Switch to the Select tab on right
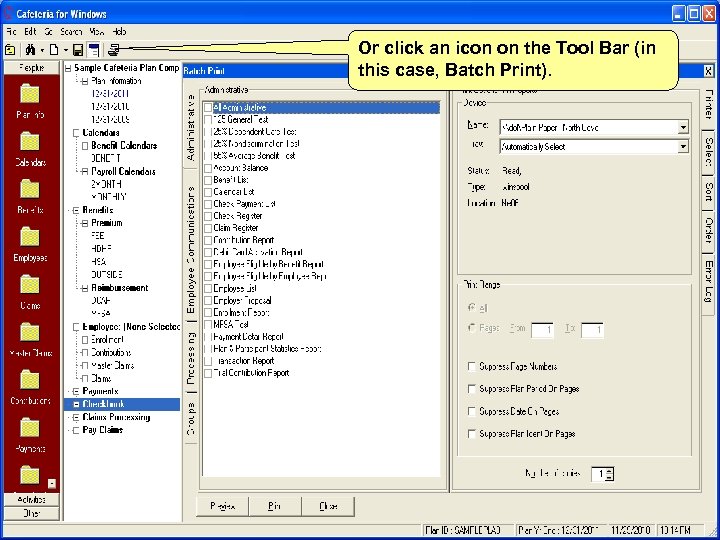This screenshot has width=720, height=540. tap(709, 152)
